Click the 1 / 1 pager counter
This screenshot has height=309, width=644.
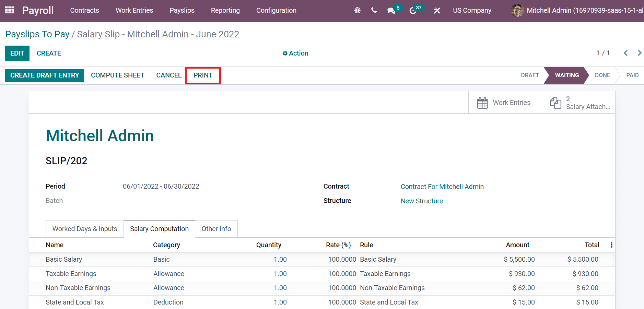[x=603, y=53]
